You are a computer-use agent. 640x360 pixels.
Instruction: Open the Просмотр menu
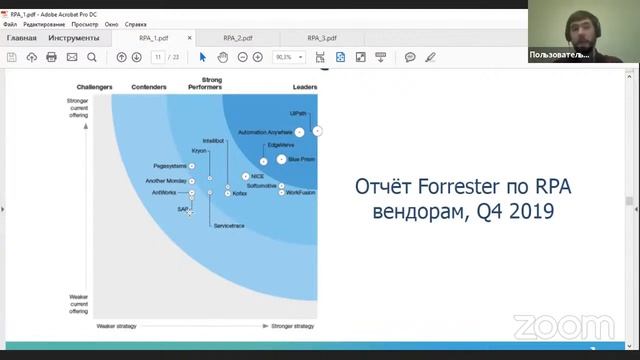click(x=85, y=24)
